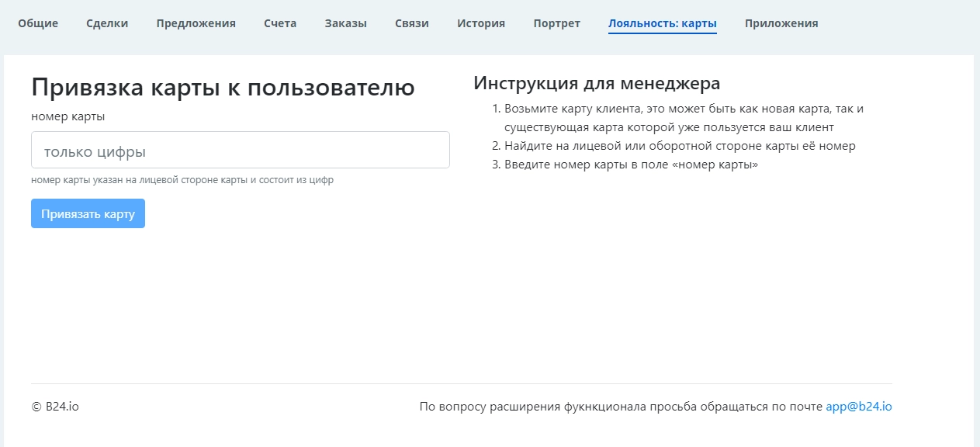Select the Лояльность: карты tab
The image size is (980, 447).
click(x=662, y=23)
